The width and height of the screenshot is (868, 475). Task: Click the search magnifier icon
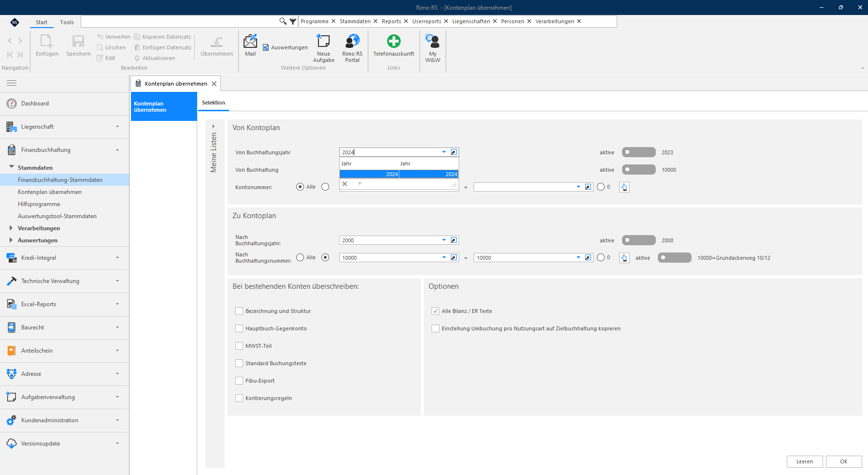[x=283, y=21]
